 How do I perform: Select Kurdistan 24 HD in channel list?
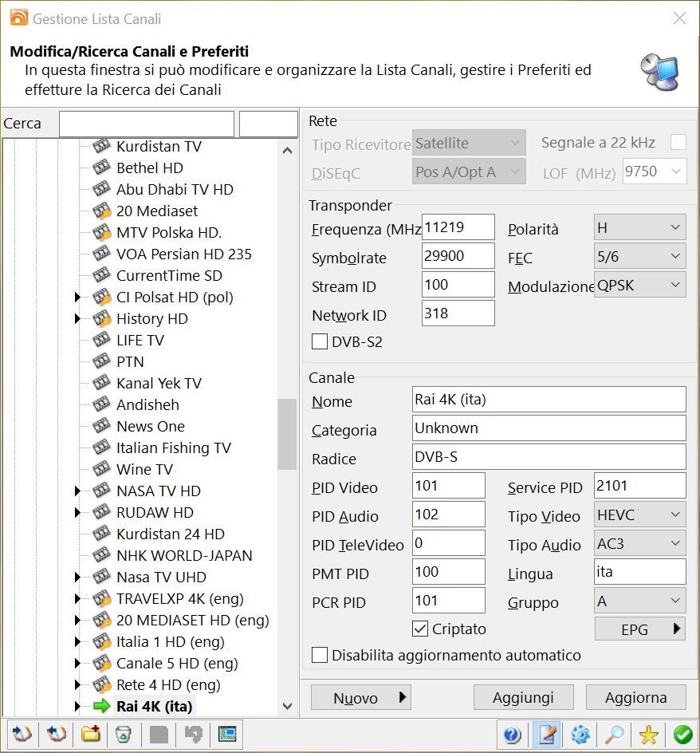coord(171,534)
